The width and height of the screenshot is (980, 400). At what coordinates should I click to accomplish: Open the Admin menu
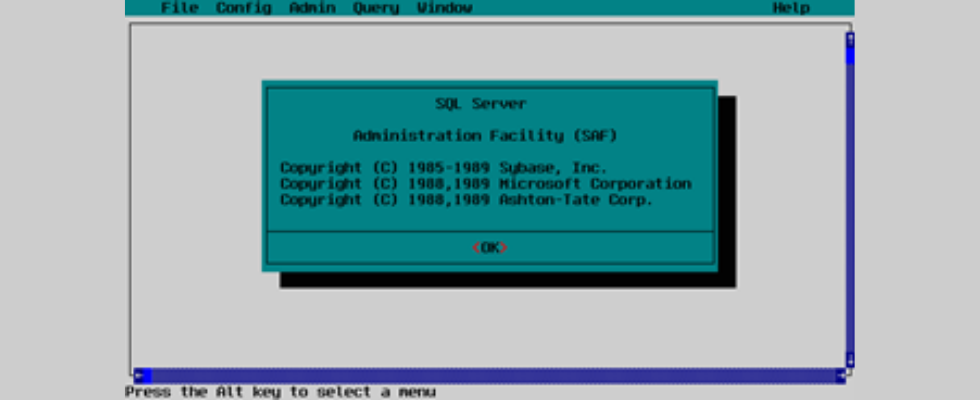point(312,8)
